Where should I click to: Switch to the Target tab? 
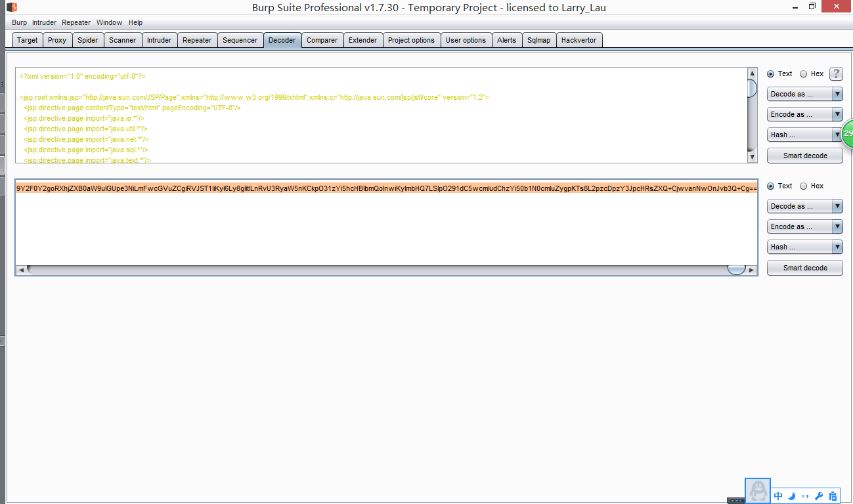(28, 40)
